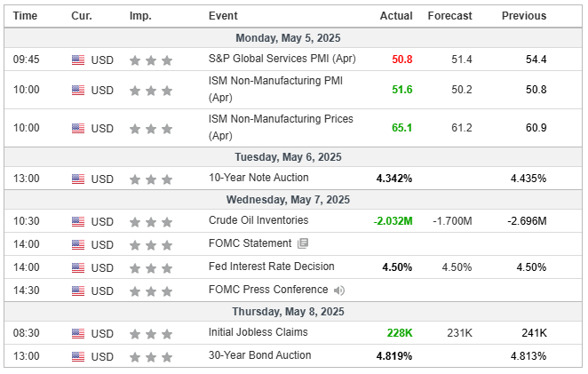Click the previous value -2.696M
Image resolution: width=588 pixels, height=374 pixels.
527,221
